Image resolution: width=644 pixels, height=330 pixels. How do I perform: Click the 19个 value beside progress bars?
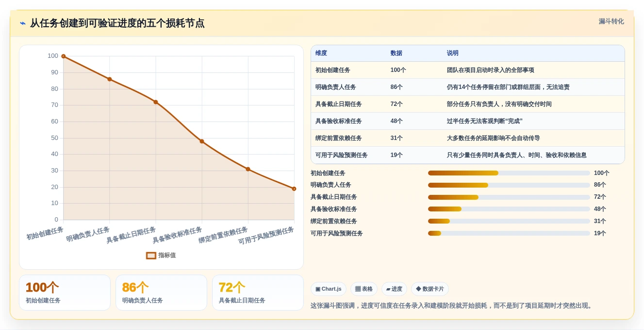(x=600, y=233)
